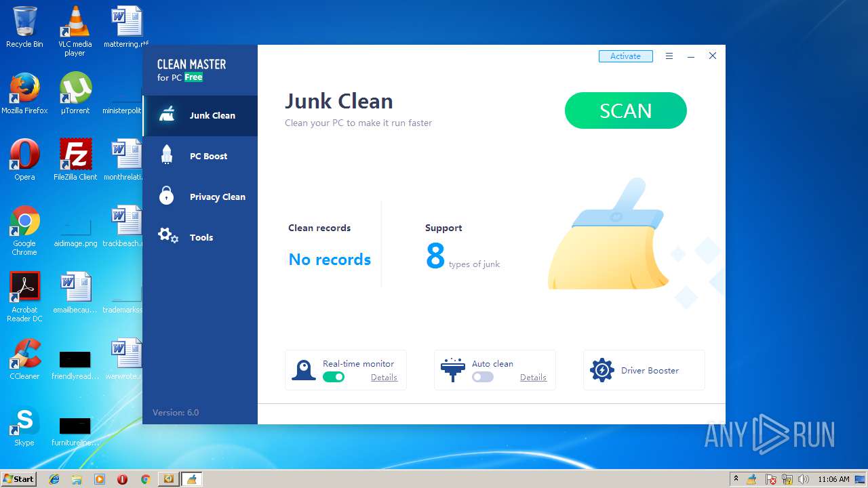This screenshot has width=868, height=488.
Task: Select the furnitureline... file icon
Action: (75, 431)
